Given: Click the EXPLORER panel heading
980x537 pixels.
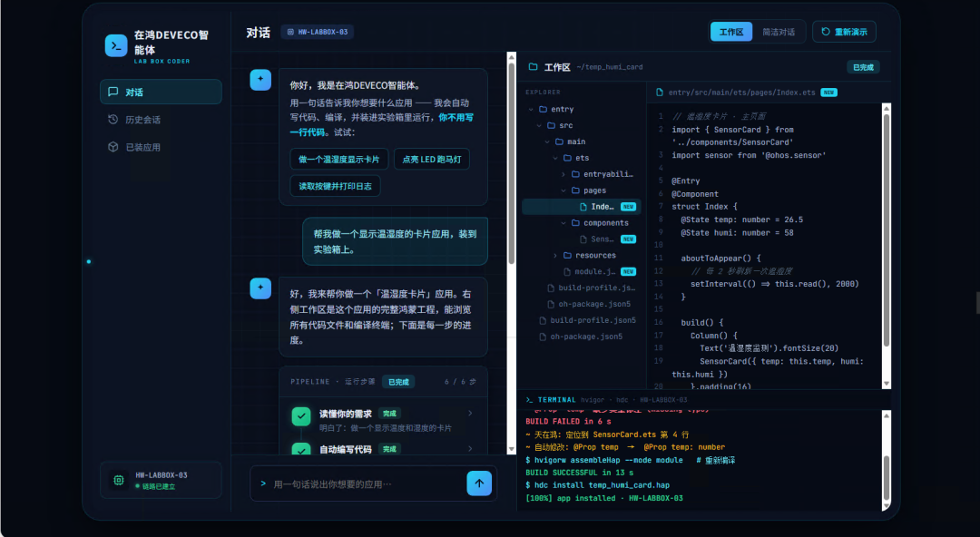Looking at the screenshot, I should 543,92.
